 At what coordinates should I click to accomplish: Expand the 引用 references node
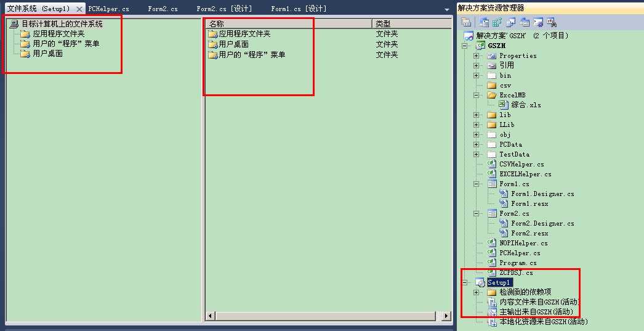[x=477, y=65]
